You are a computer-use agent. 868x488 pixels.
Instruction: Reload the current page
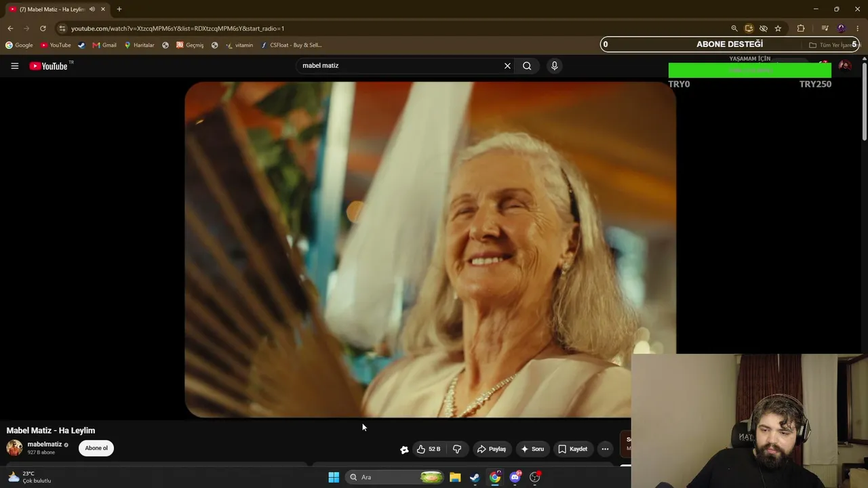pyautogui.click(x=43, y=28)
